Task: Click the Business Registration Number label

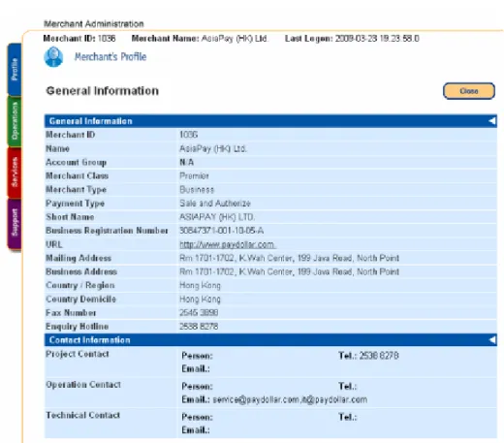Action: (107, 231)
